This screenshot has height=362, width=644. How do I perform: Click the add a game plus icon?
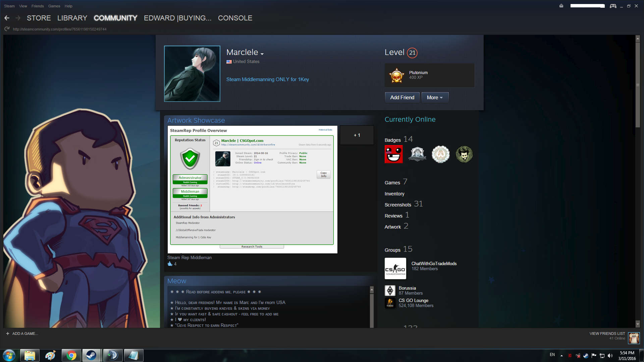point(8,334)
